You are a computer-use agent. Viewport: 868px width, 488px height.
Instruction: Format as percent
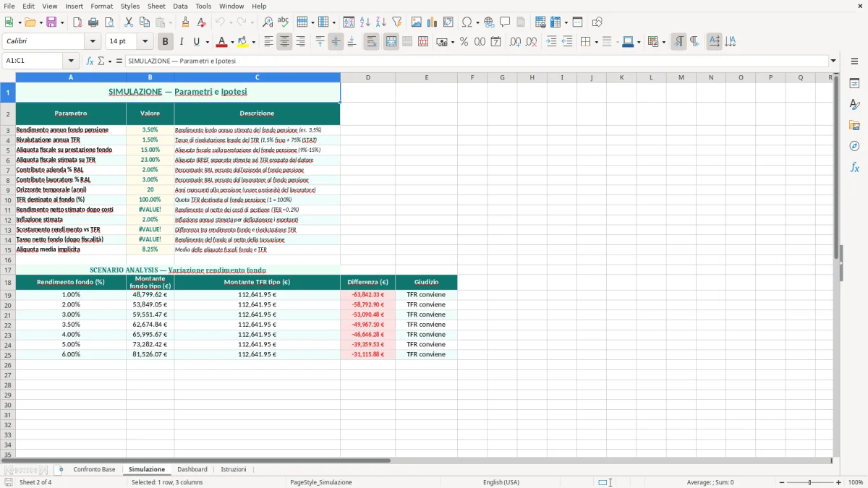tap(464, 42)
